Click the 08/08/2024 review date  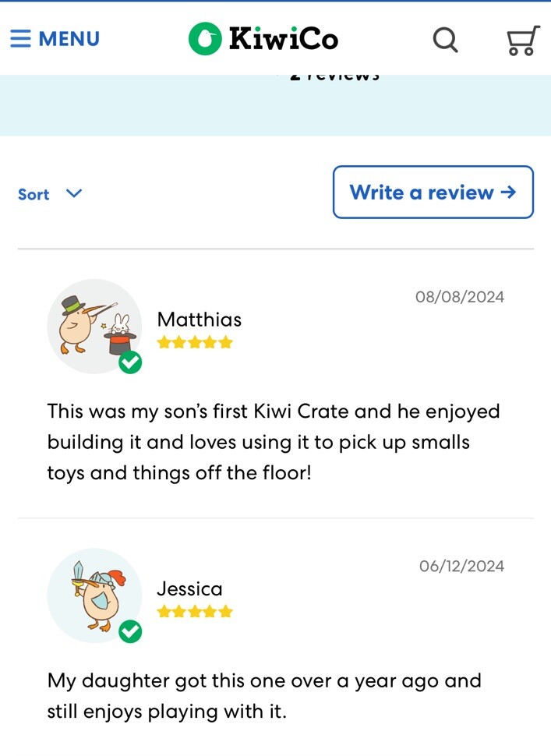(x=460, y=296)
